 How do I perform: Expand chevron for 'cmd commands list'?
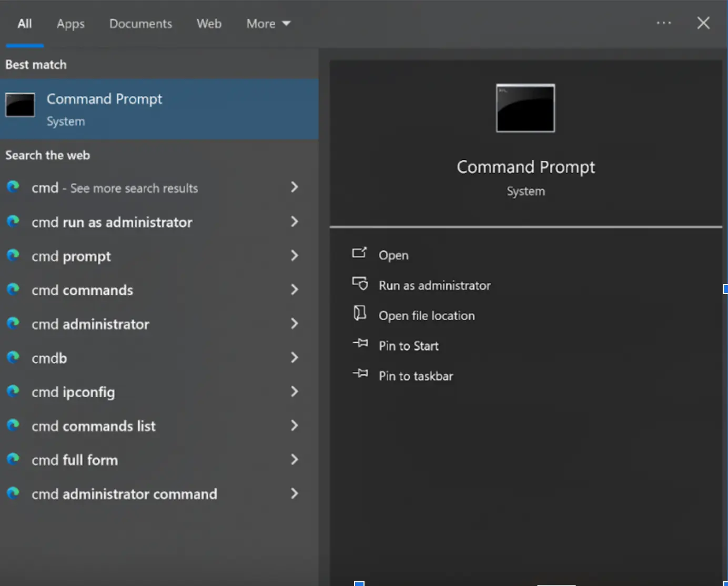click(295, 426)
